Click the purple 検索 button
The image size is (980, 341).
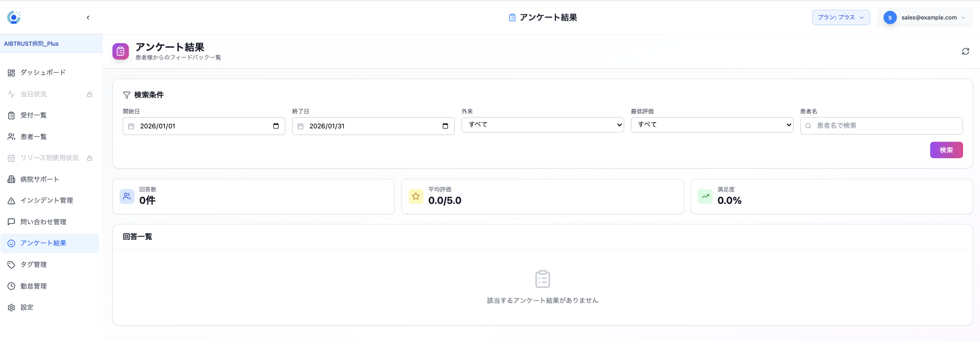[x=947, y=150]
